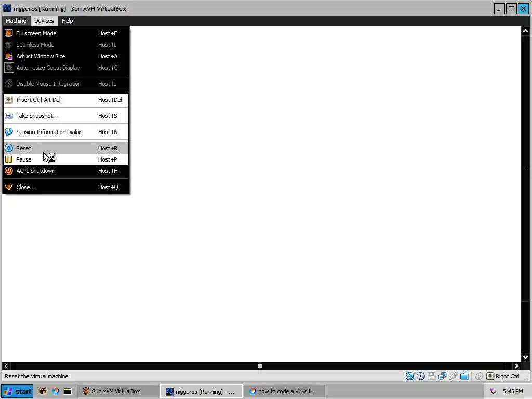Open the Help menu
This screenshot has width=532, height=399.
pyautogui.click(x=67, y=21)
